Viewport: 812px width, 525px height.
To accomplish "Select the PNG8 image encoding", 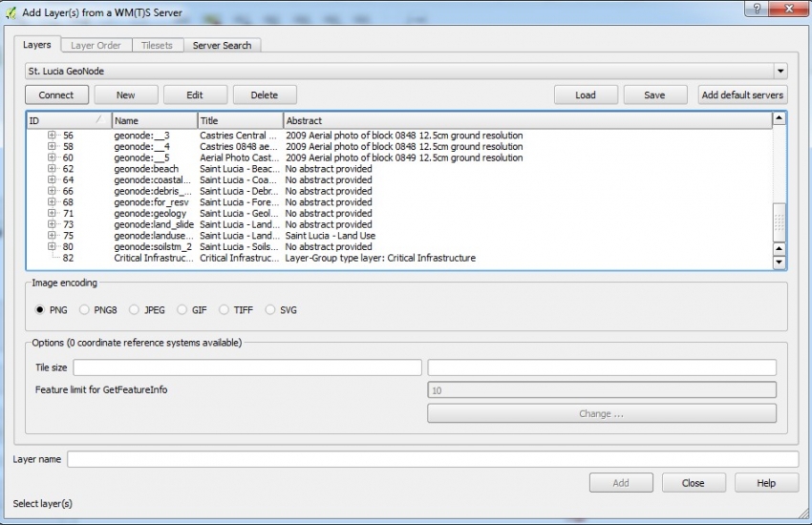I will [85, 310].
